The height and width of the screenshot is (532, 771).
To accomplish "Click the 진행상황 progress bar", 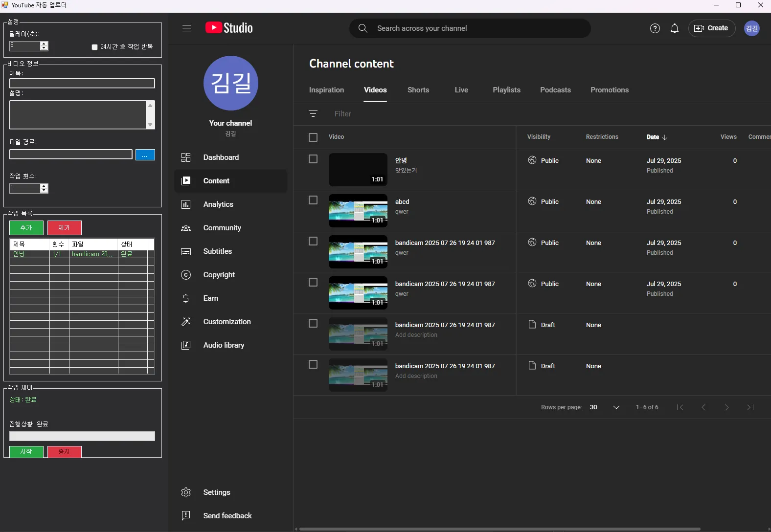I will (x=82, y=436).
